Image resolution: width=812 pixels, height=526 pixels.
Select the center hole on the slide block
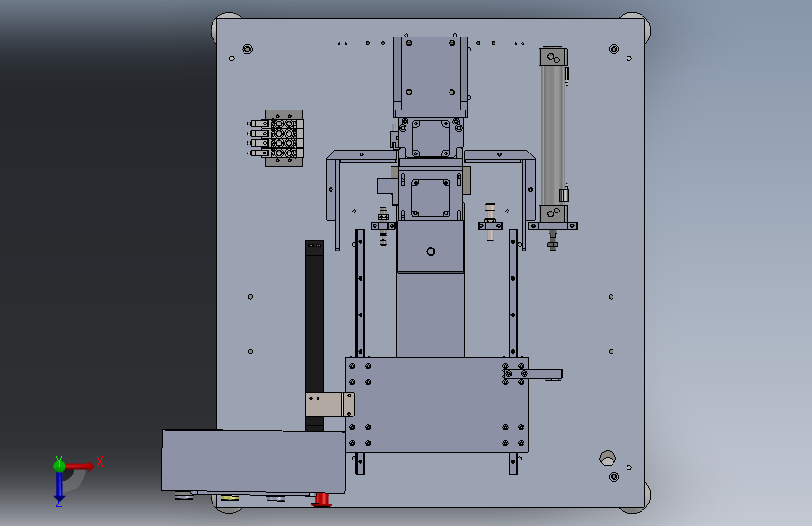pos(430,252)
